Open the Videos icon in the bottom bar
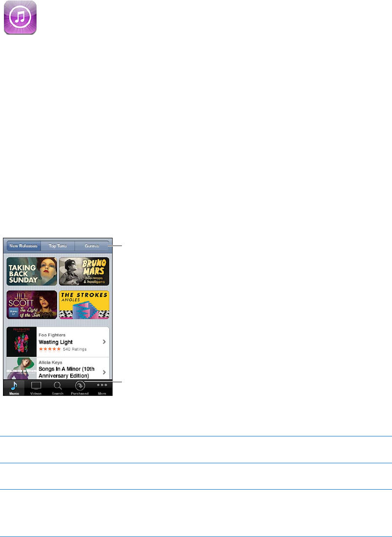This screenshot has width=392, height=537. pos(36,386)
